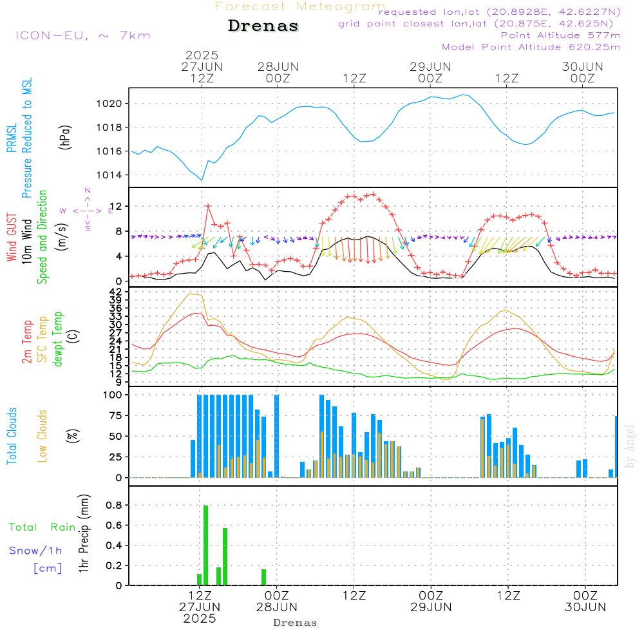Click the '(%)' cloud unit label
644x644 pixels.
click(72, 436)
